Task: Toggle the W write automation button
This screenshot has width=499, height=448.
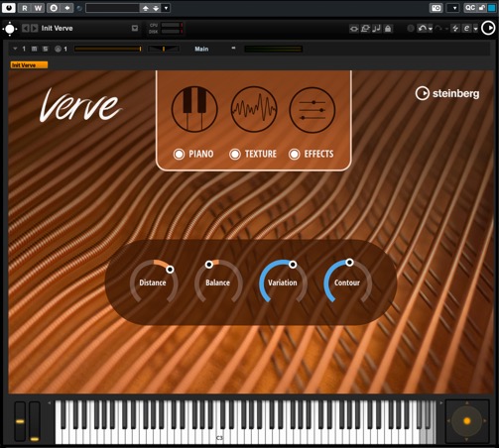Action: tap(38, 8)
